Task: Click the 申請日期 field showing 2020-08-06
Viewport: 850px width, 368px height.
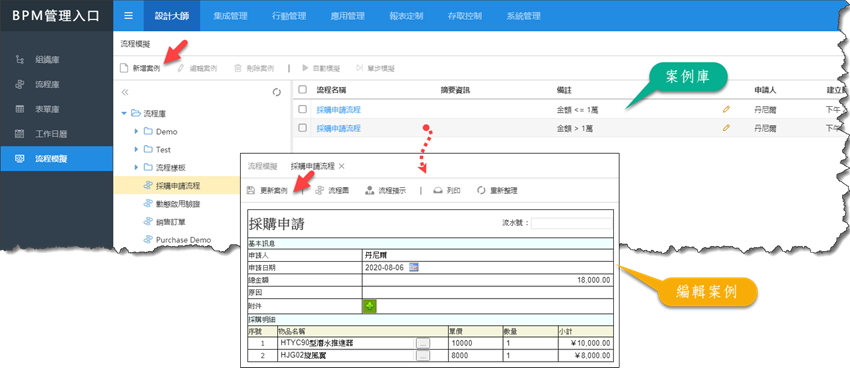Action: point(384,268)
